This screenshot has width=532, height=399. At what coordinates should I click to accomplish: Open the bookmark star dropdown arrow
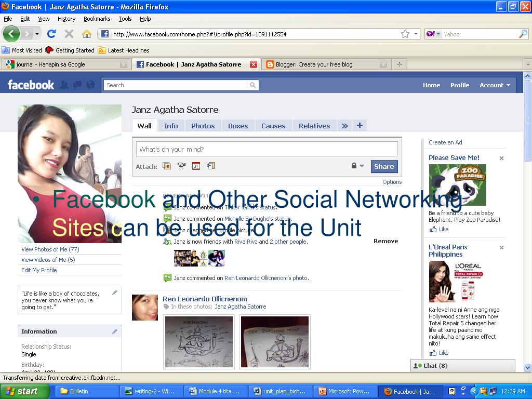pyautogui.click(x=416, y=34)
